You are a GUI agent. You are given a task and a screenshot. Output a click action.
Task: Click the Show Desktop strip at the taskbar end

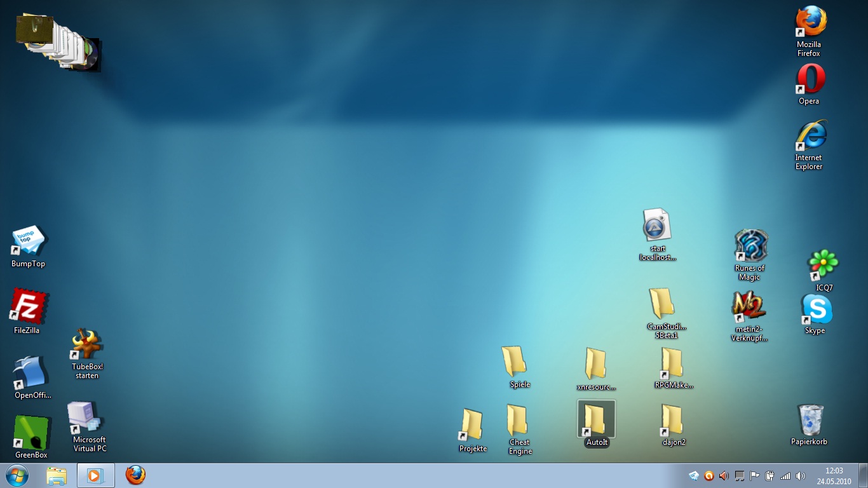864,475
